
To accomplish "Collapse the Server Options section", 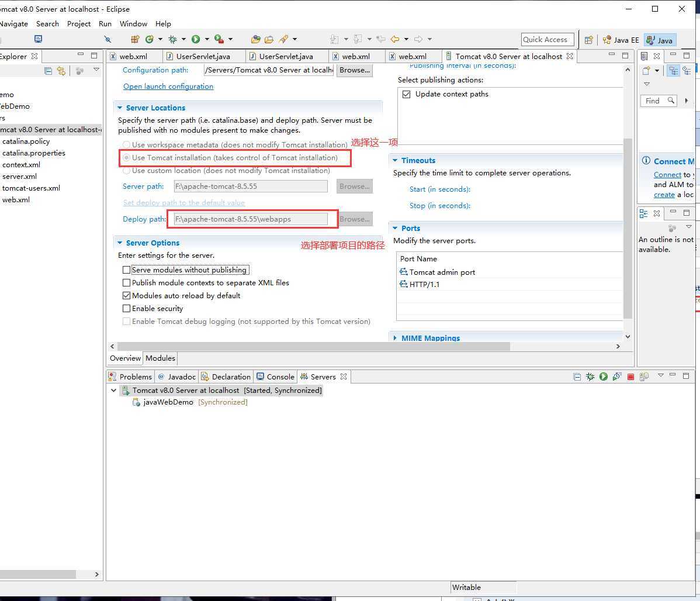I will click(x=120, y=243).
